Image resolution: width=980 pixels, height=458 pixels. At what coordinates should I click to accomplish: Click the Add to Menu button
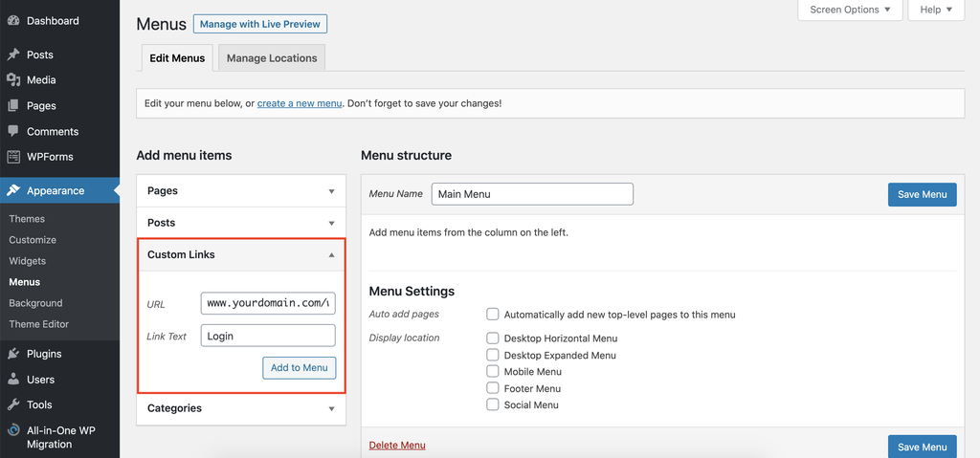pos(299,368)
